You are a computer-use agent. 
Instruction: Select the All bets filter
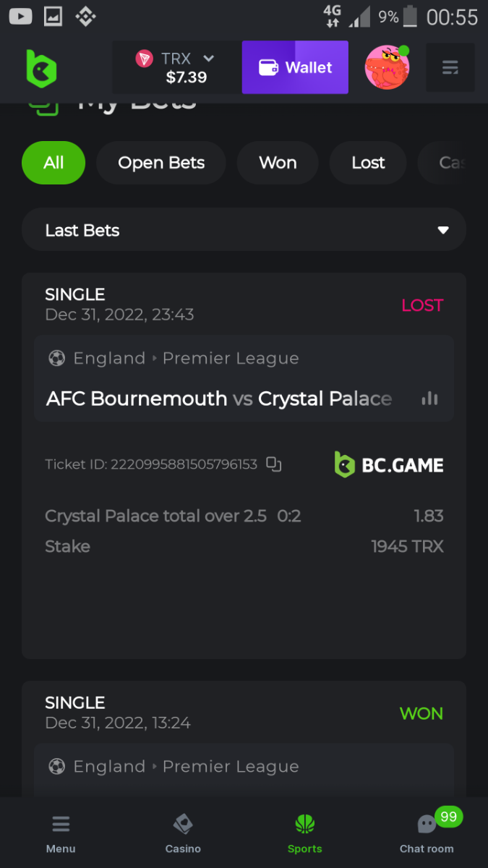tap(53, 163)
